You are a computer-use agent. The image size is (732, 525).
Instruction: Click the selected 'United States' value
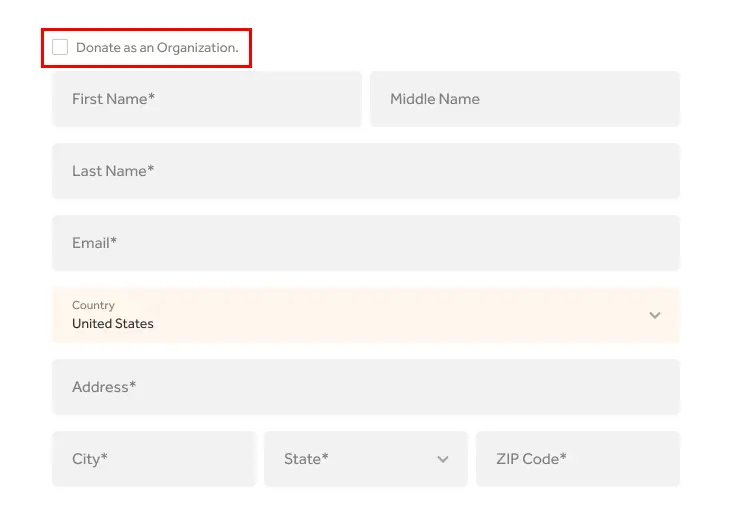[x=113, y=324]
